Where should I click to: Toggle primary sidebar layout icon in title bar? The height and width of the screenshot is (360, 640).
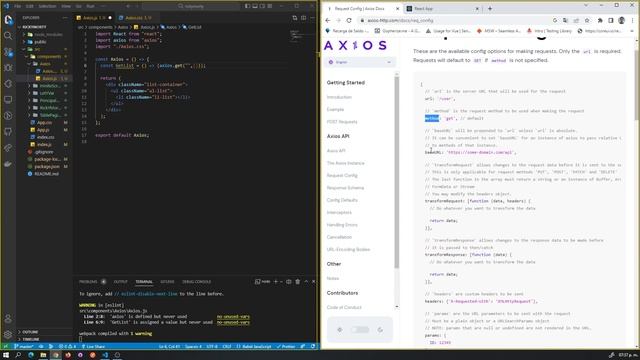[247, 6]
